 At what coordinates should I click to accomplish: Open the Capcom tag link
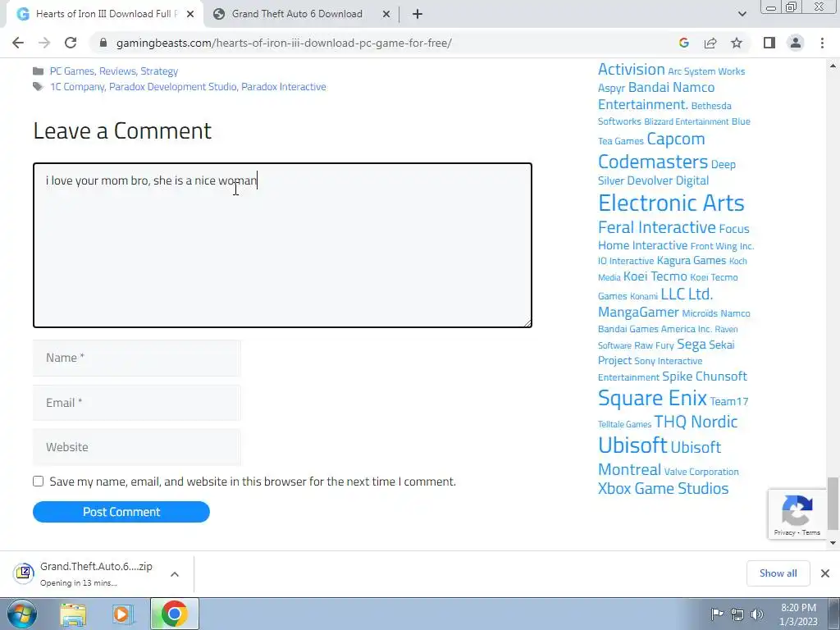tap(676, 139)
